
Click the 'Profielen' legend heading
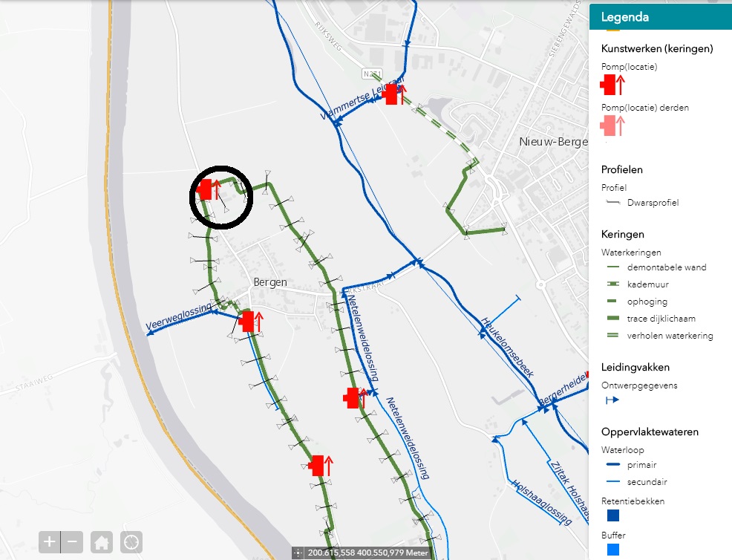pyautogui.click(x=622, y=169)
